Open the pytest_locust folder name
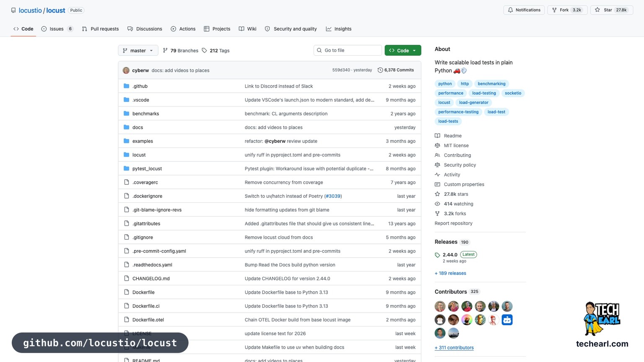644x362 pixels. [x=147, y=168]
